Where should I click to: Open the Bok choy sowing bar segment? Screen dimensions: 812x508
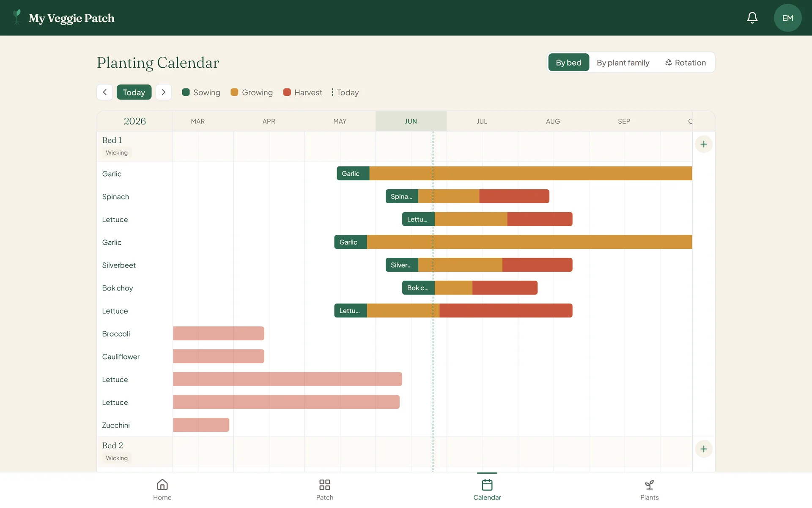click(418, 288)
